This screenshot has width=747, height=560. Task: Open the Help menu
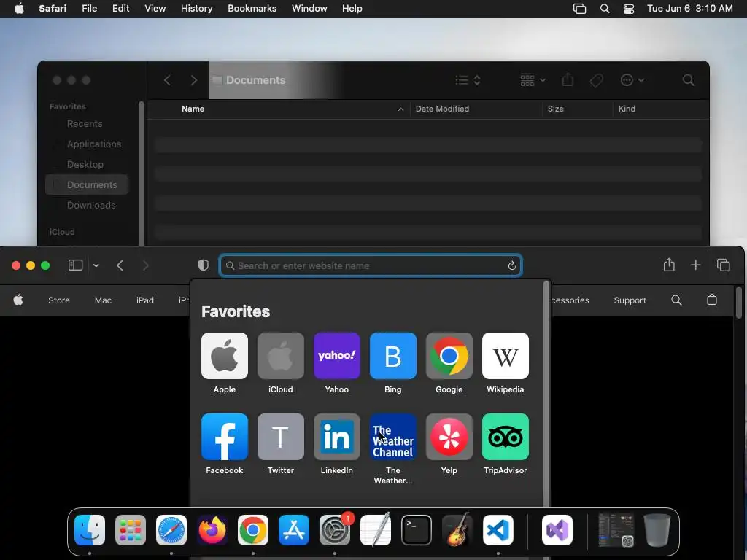(352, 9)
